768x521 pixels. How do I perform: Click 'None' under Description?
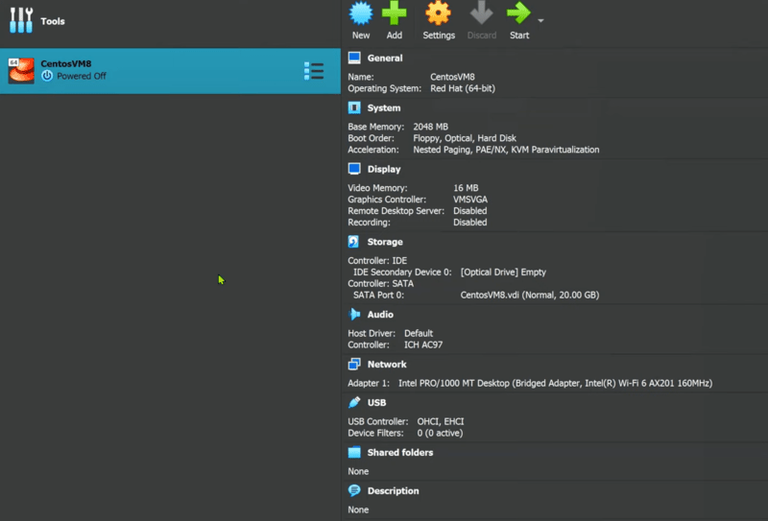coord(358,510)
